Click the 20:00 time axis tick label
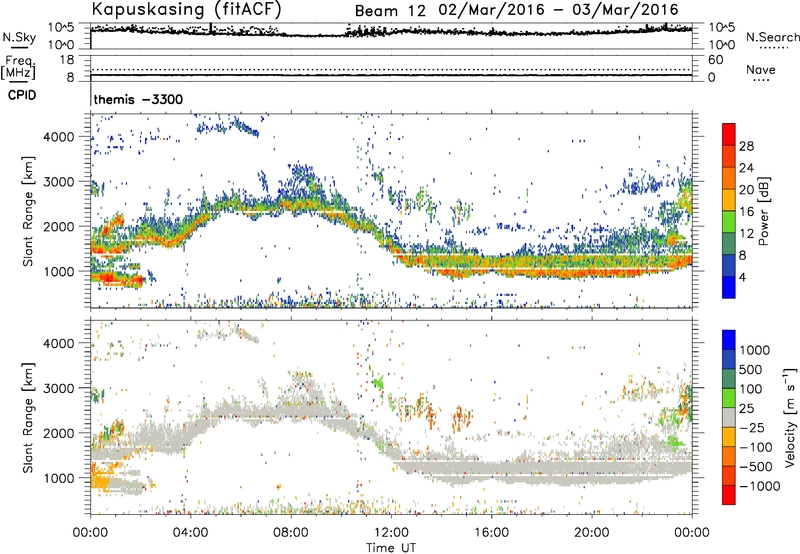The width and height of the screenshot is (800, 554). (592, 532)
